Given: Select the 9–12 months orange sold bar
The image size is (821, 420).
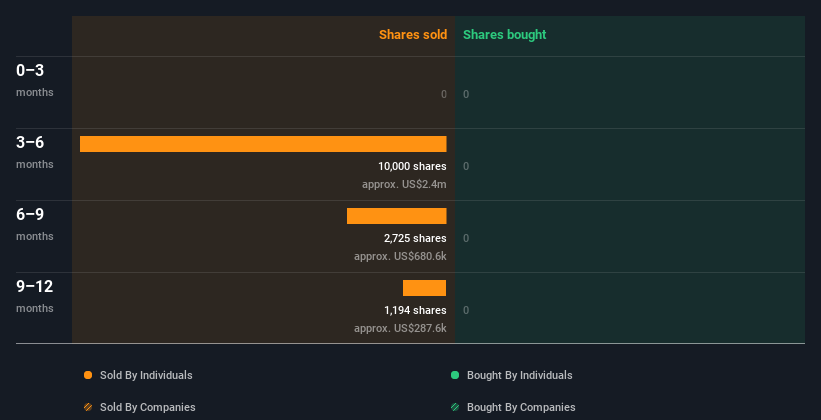Looking at the screenshot, I should point(424,288).
